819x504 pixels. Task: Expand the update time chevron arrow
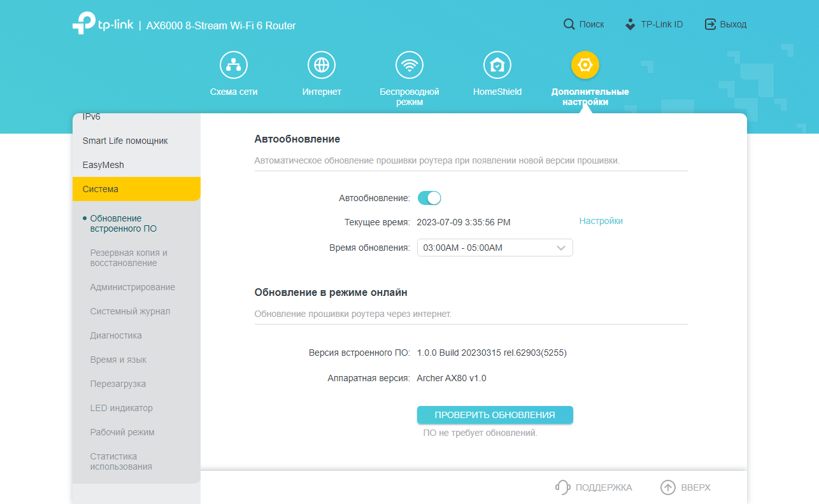(x=561, y=248)
